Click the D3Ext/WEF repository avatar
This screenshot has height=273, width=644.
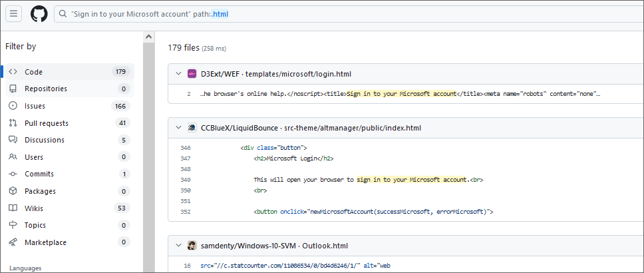click(192, 74)
